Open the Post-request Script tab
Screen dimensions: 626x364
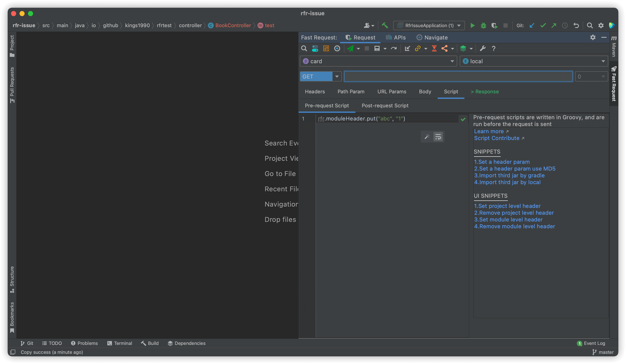point(385,105)
